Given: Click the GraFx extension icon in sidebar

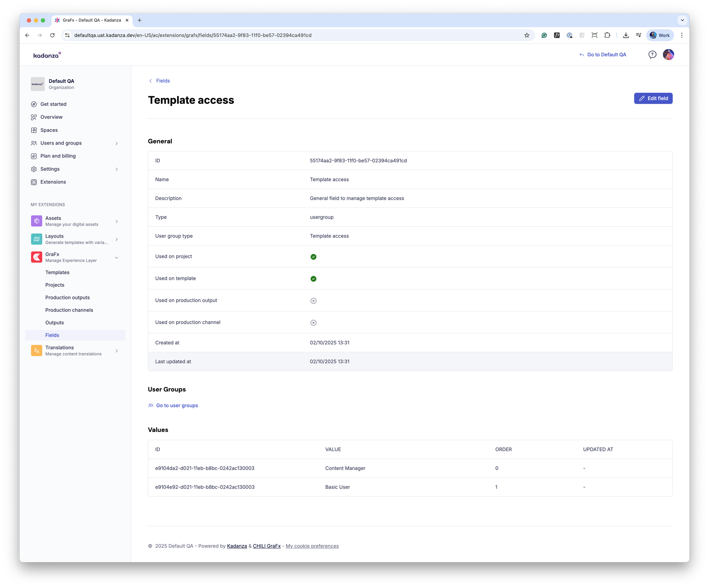Looking at the screenshot, I should point(37,257).
